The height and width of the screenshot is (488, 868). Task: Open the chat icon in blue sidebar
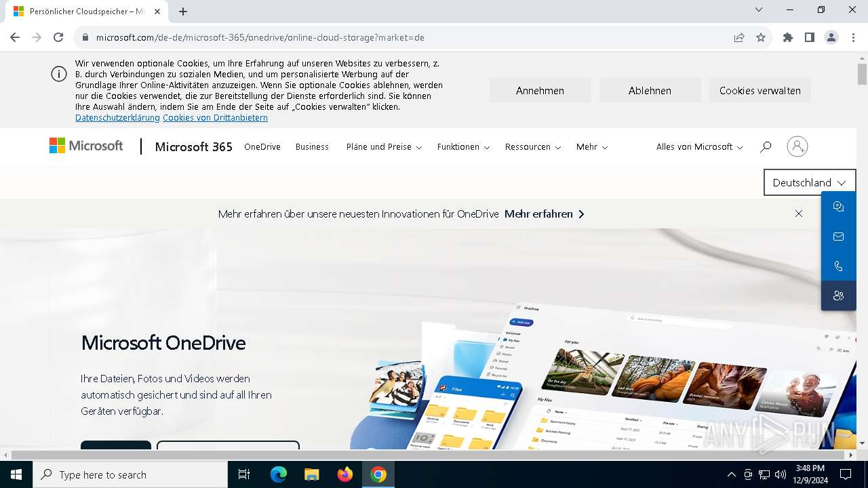tap(839, 207)
